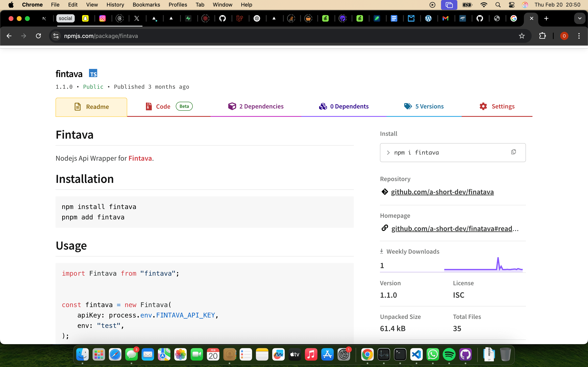588x367 pixels.
Task: Toggle the bookmark star for this page
Action: pyautogui.click(x=522, y=36)
